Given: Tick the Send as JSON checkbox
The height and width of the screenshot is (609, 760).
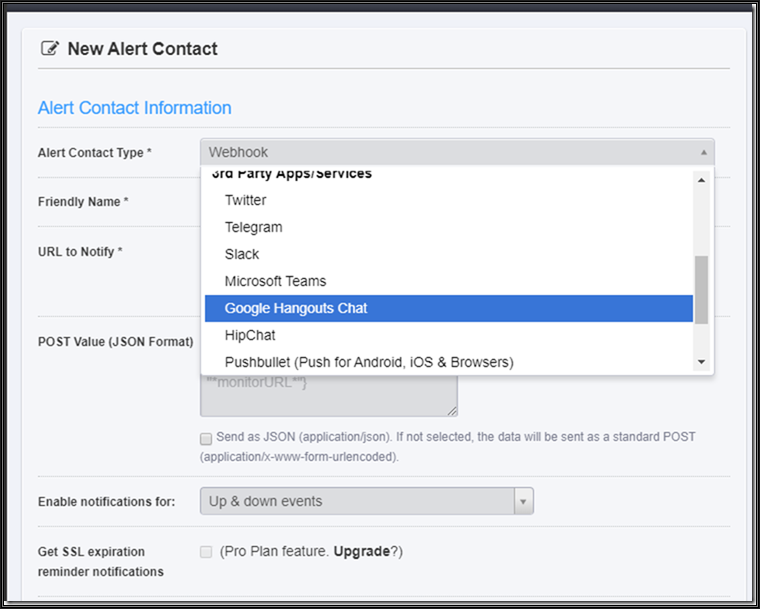Looking at the screenshot, I should pyautogui.click(x=206, y=438).
